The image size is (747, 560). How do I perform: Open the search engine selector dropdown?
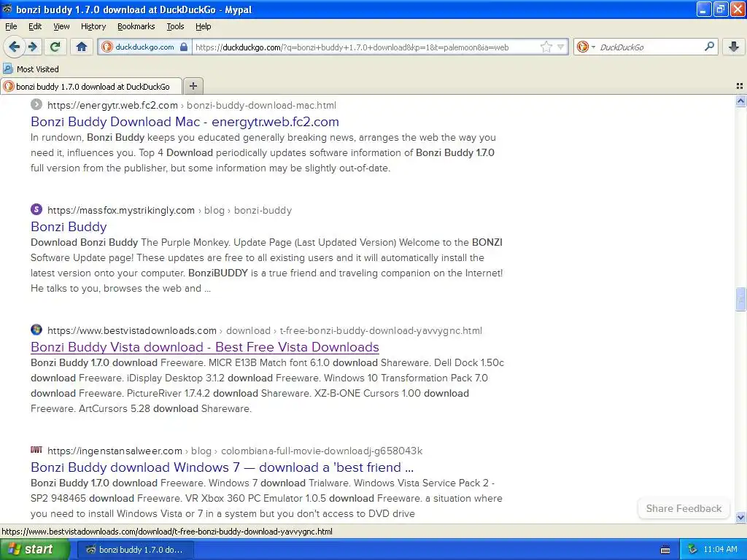tap(586, 47)
